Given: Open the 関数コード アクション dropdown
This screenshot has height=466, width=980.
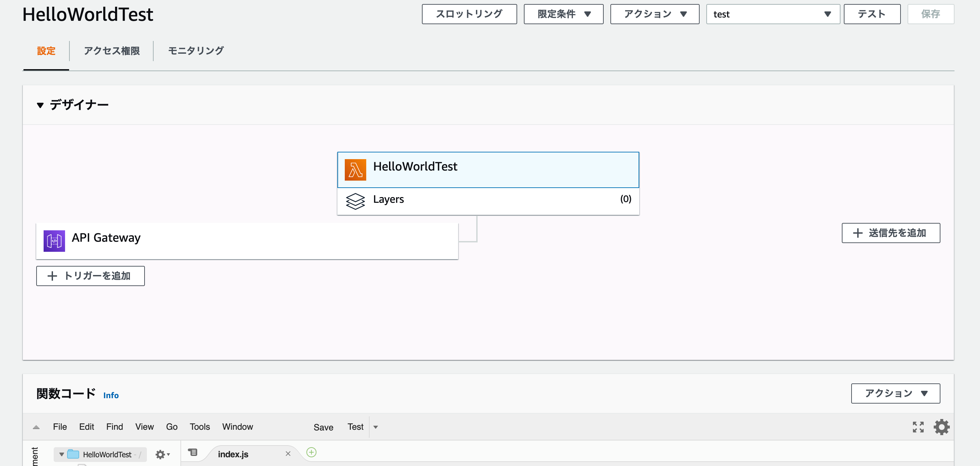Looking at the screenshot, I should pos(895,393).
